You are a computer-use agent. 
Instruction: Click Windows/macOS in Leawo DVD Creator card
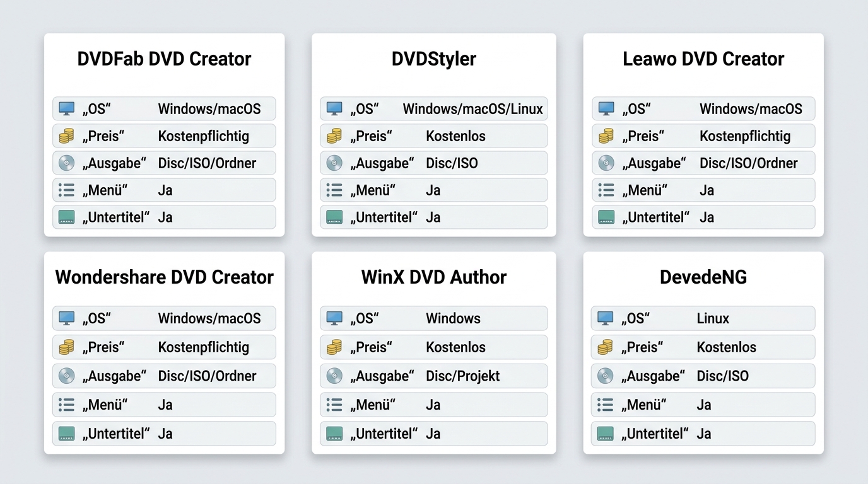[751, 109]
